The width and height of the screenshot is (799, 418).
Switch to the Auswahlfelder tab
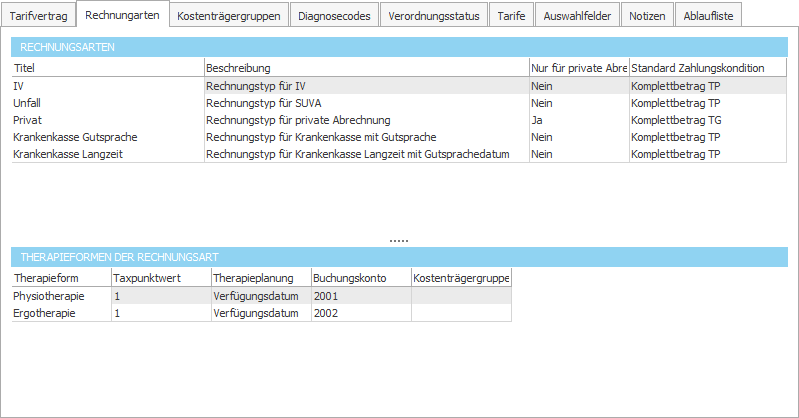577,16
